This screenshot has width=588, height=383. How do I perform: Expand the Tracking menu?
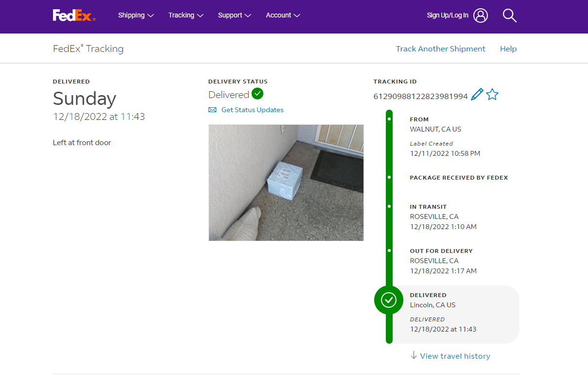tap(186, 16)
